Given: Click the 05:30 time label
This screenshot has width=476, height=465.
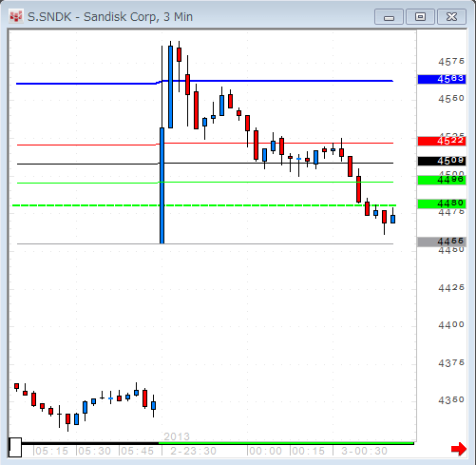Looking at the screenshot, I should (94, 451).
